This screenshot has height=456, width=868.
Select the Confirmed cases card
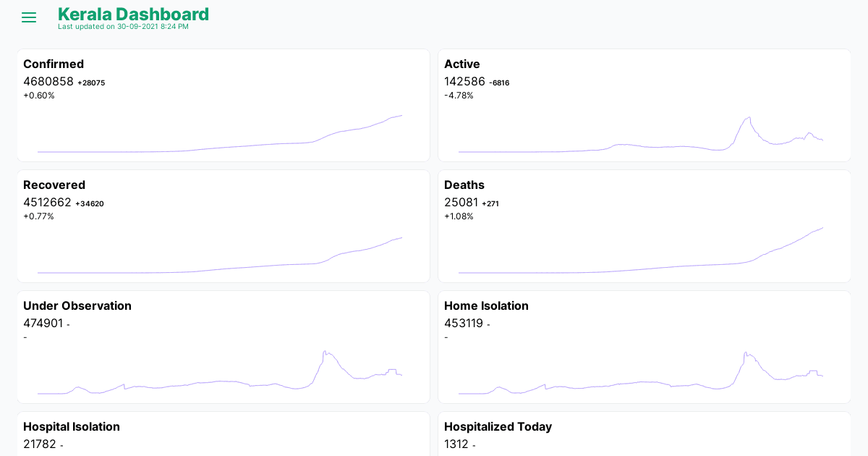[223, 105]
